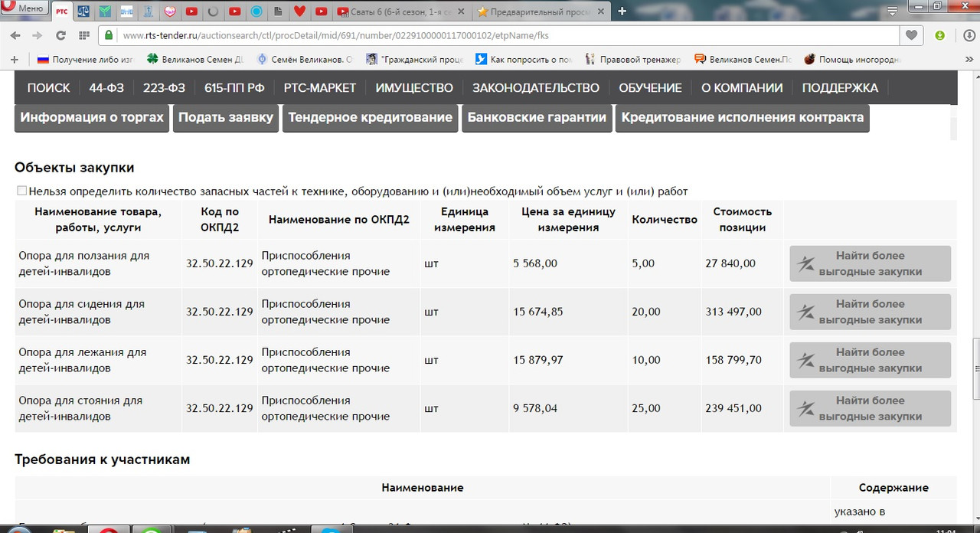
Task: Open the red heart icon tab
Action: [299, 11]
